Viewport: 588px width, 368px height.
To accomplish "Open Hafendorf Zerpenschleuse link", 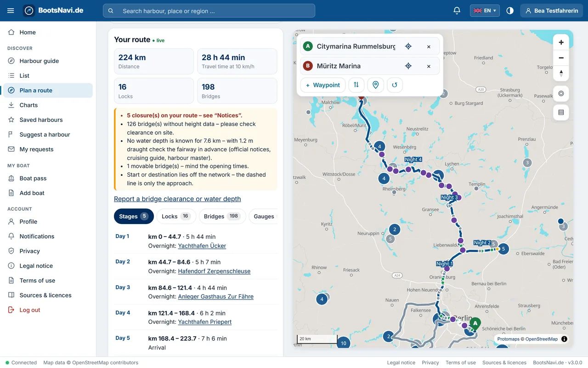I will pyautogui.click(x=215, y=271).
